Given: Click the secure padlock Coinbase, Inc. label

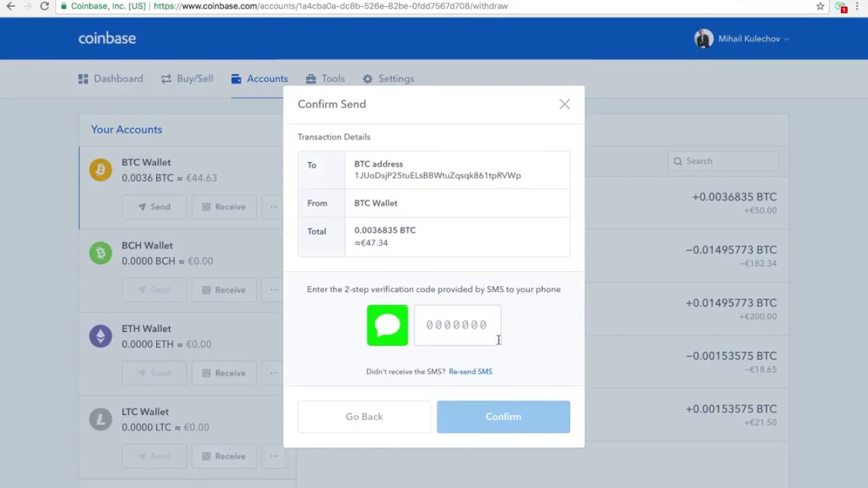Looking at the screenshot, I should click(102, 6).
